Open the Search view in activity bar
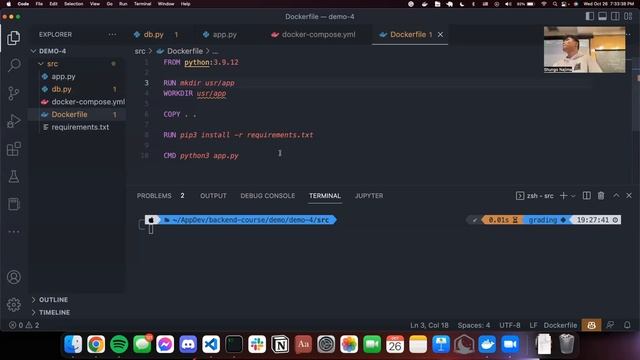 [x=14, y=65]
